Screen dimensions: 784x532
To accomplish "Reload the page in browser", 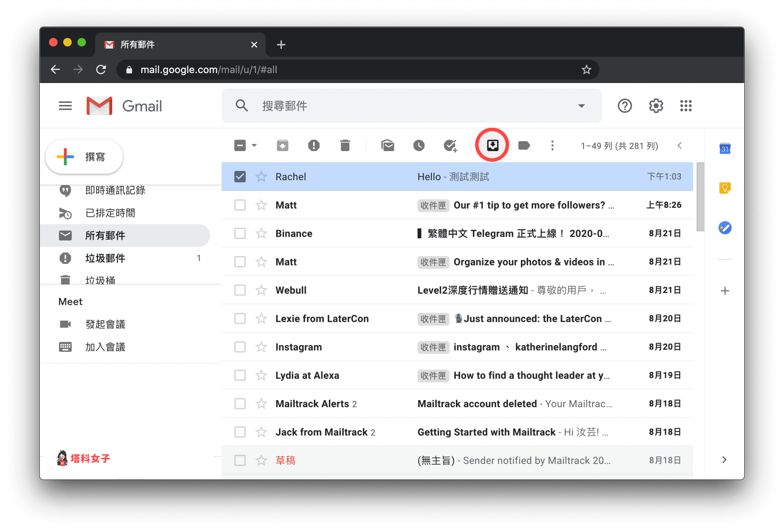I will (x=101, y=70).
